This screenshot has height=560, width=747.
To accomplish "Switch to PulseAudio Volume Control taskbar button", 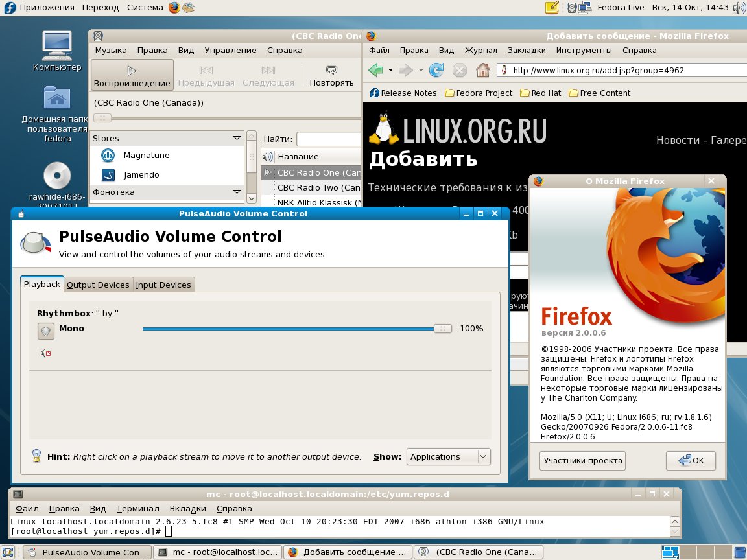I will [88, 552].
